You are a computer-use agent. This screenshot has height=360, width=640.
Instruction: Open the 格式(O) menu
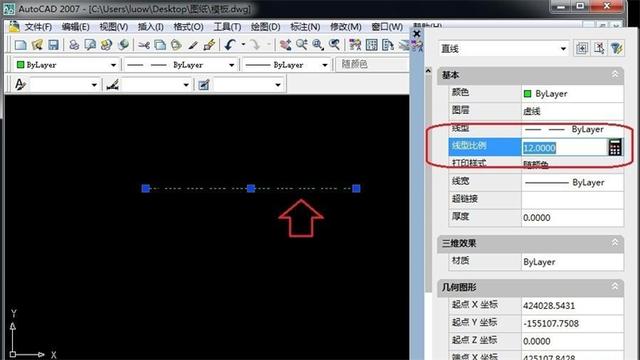[x=188, y=27]
